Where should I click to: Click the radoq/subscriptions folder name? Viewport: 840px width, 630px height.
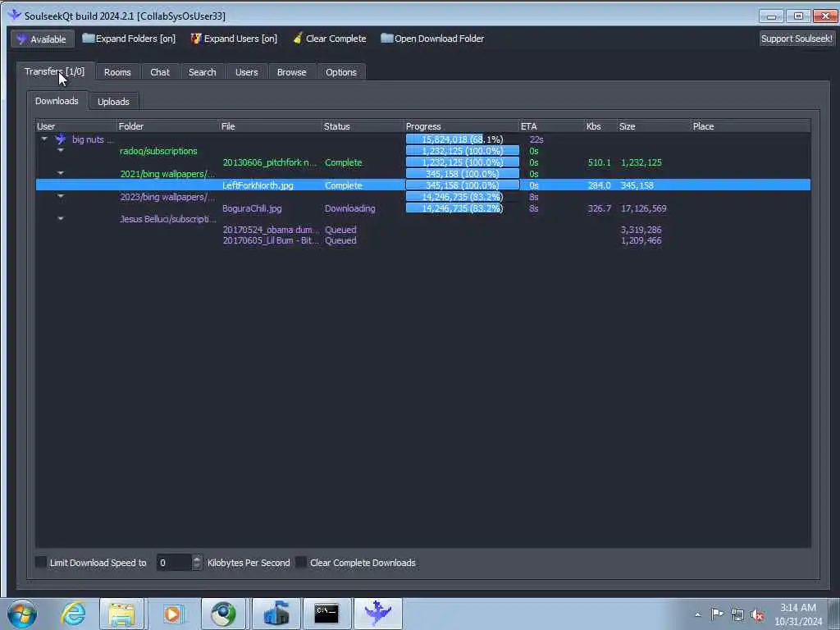point(158,151)
